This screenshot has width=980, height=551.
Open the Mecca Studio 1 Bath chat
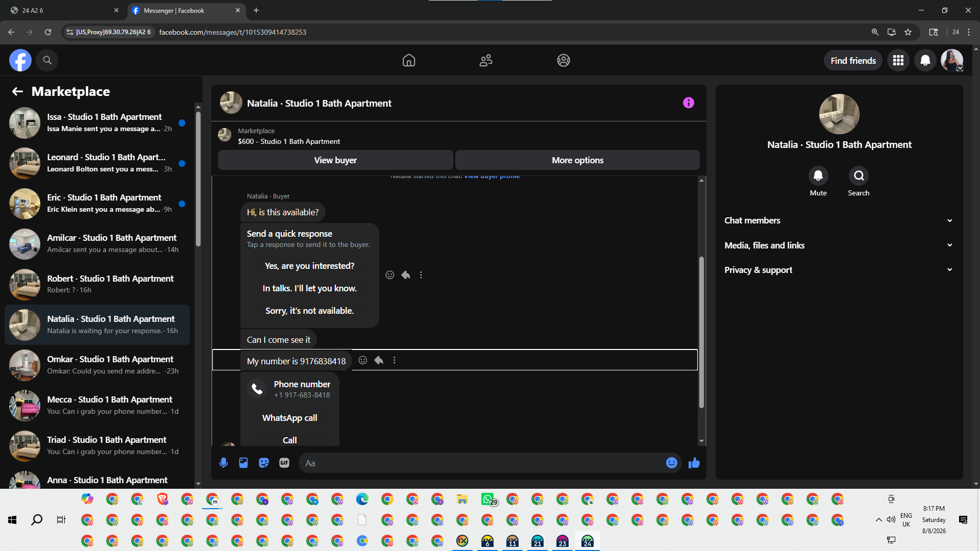coord(97,405)
